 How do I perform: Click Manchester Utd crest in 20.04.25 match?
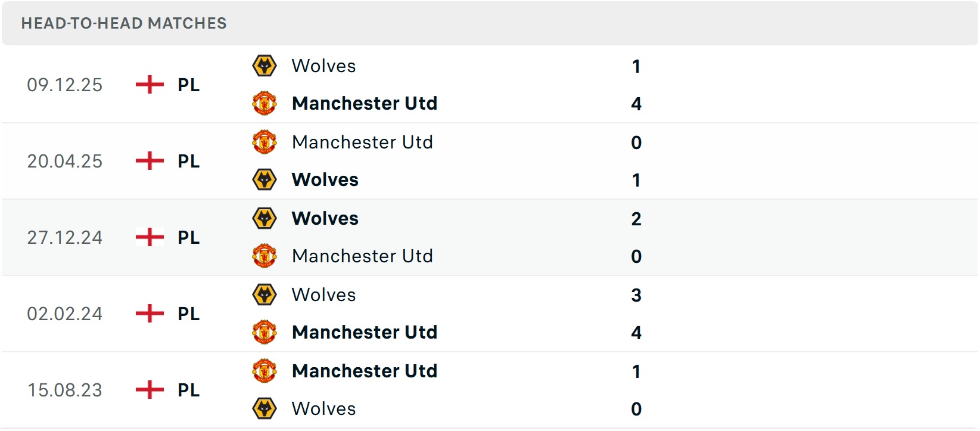point(265,142)
